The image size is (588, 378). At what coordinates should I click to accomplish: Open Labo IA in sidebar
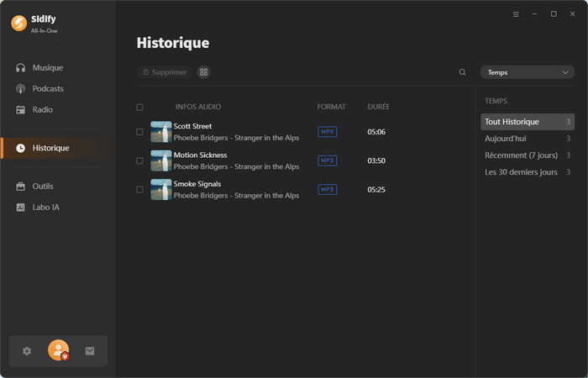coord(45,207)
